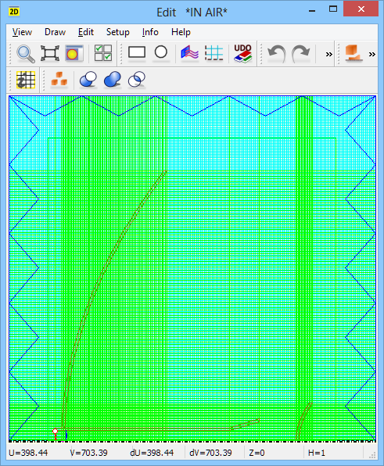This screenshot has width=384, height=466.
Task: Open the UDO library icon
Action: point(243,53)
